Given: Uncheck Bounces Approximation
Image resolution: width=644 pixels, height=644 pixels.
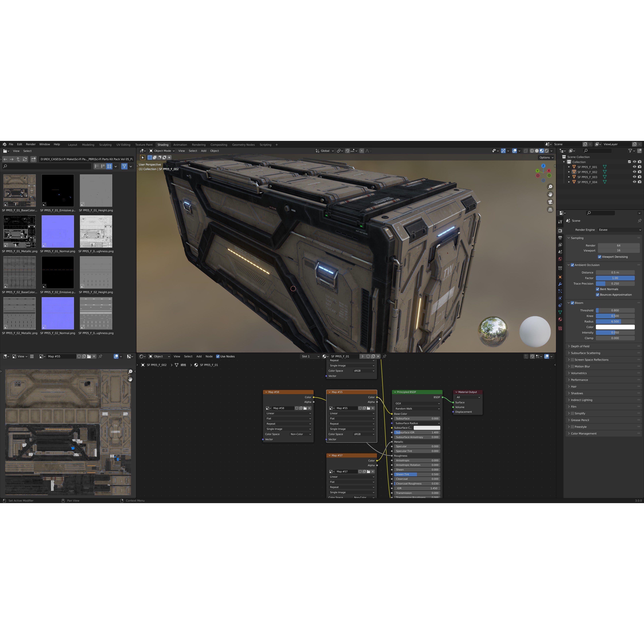Looking at the screenshot, I should coord(598,295).
